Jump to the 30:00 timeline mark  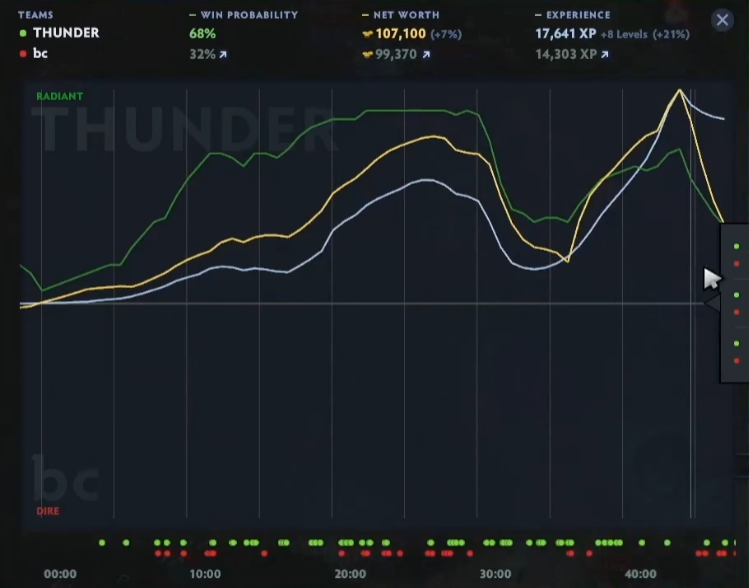click(495, 574)
